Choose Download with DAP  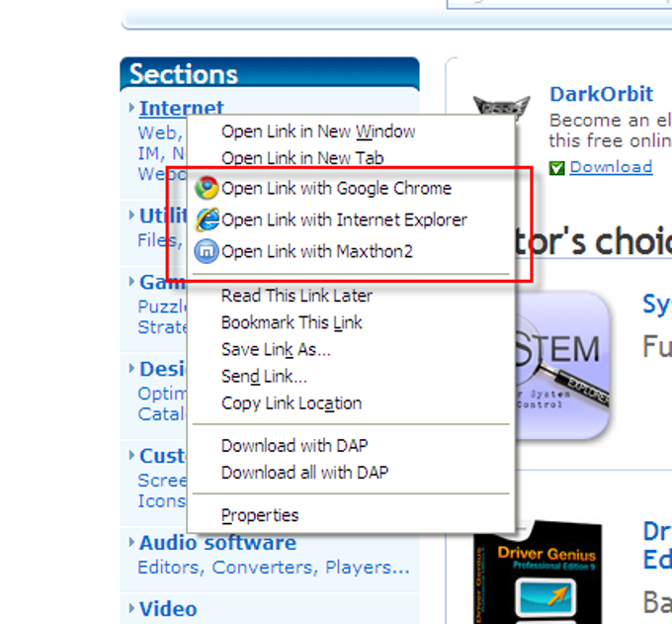pos(351,446)
